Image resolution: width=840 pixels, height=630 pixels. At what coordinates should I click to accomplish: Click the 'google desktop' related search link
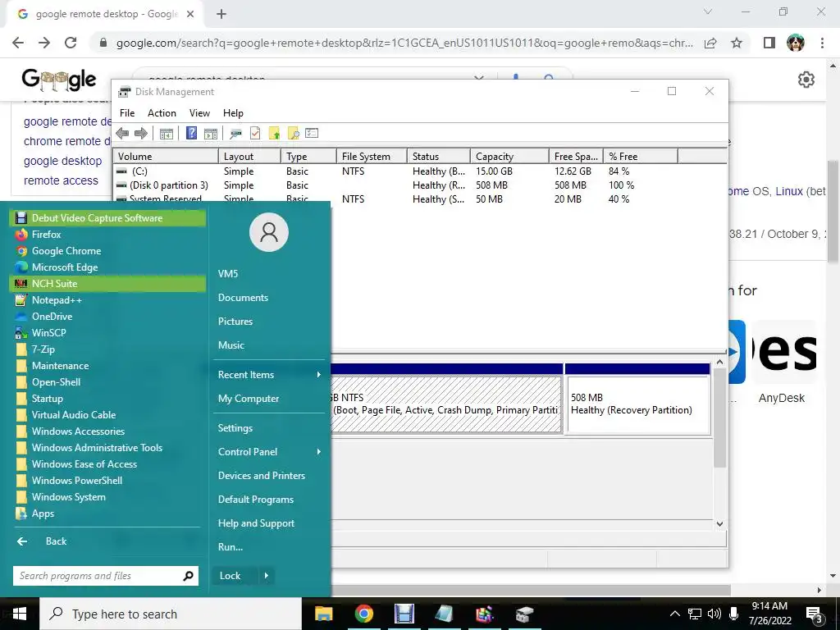coord(62,161)
